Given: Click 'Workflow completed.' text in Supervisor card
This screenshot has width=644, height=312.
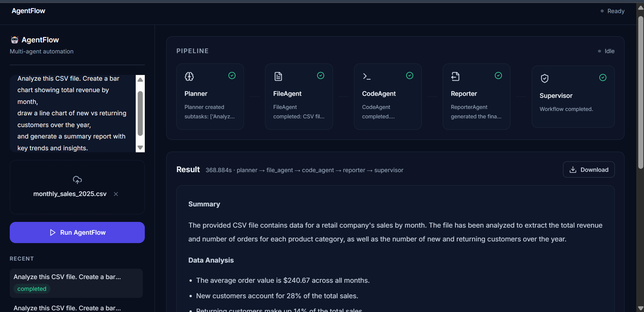Looking at the screenshot, I should 566,109.
